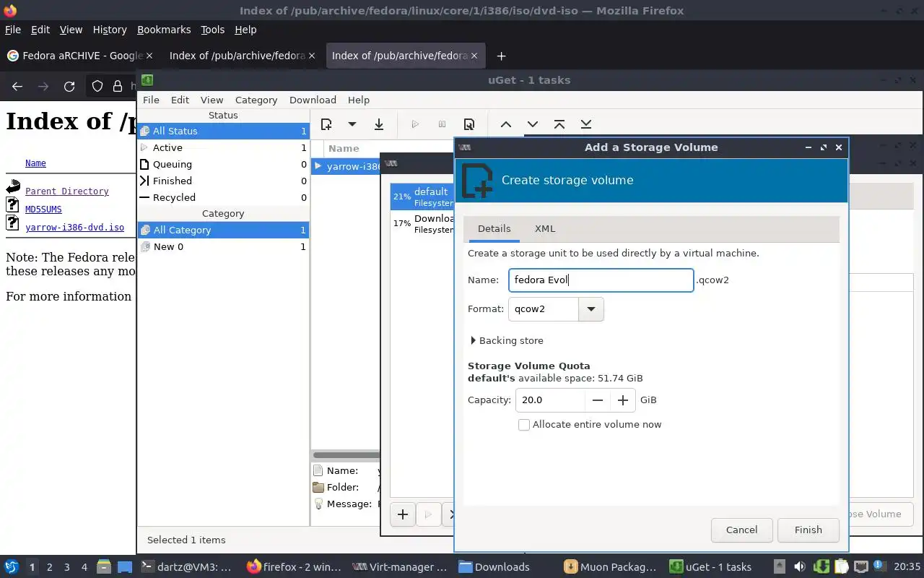Click Firefox reload page icon
Screen dimensions: 924x578
click(x=69, y=87)
